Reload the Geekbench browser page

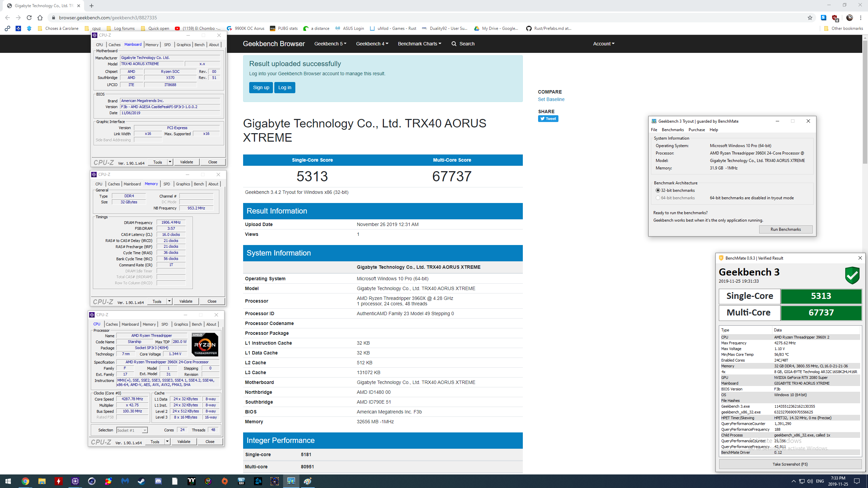tap(29, 18)
